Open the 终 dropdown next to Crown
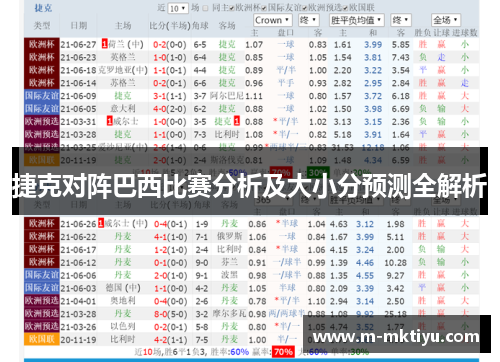 [309, 20]
